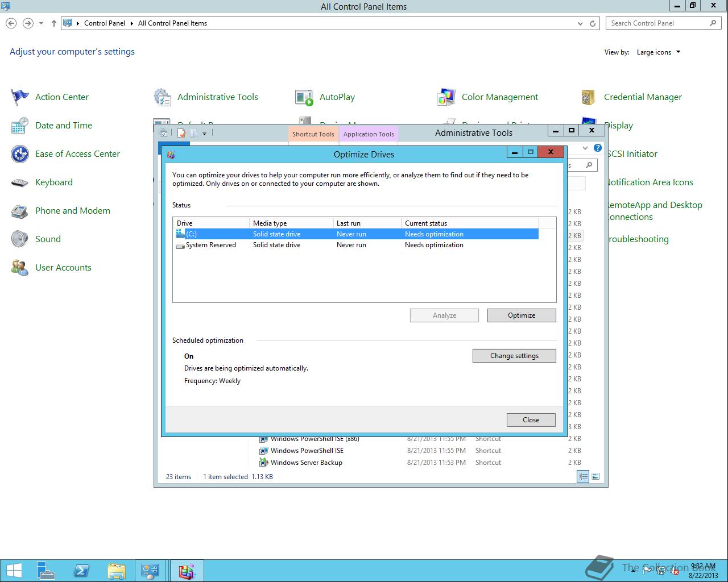Go up one level in Control Panel
The width and height of the screenshot is (728, 582).
click(x=53, y=23)
